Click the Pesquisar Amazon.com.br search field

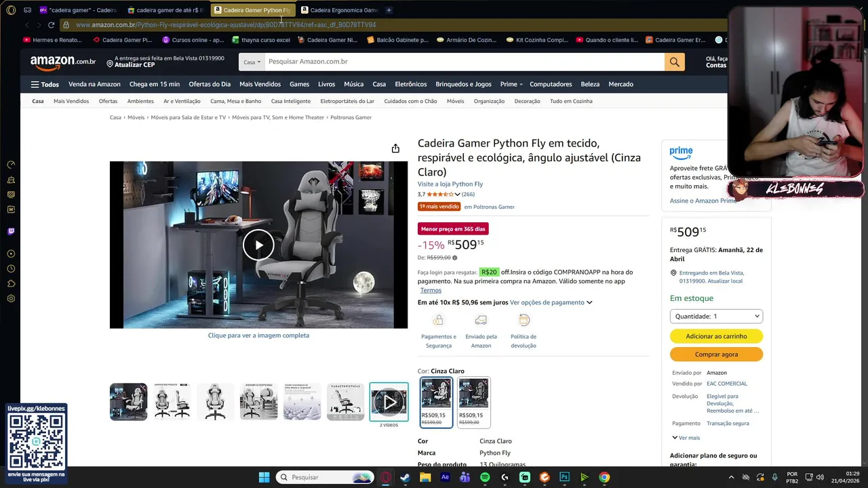464,62
